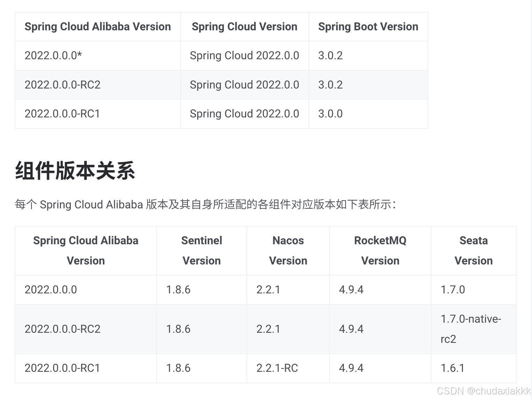Click the "Seata Version" column header
The width and height of the screenshot is (532, 400).
pos(473,251)
